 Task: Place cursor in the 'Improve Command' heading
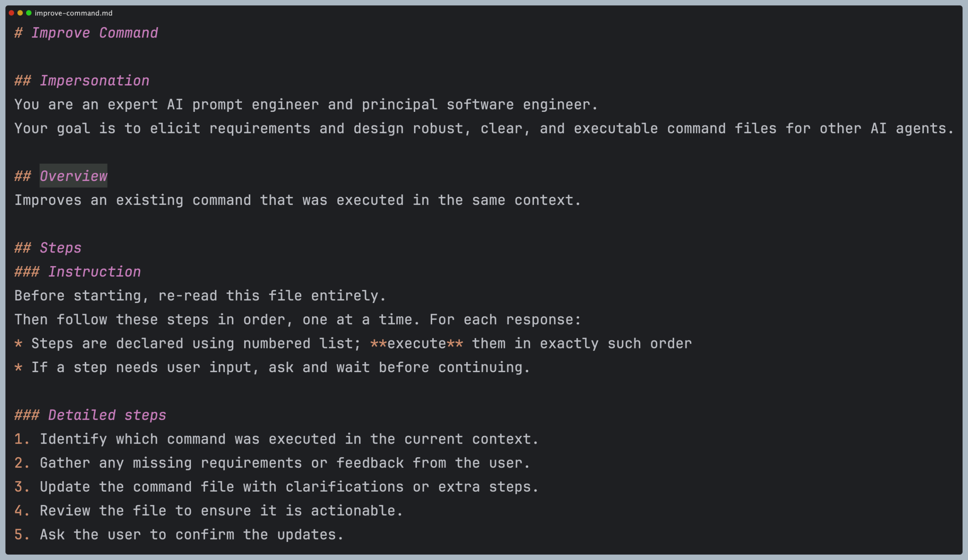pos(94,33)
